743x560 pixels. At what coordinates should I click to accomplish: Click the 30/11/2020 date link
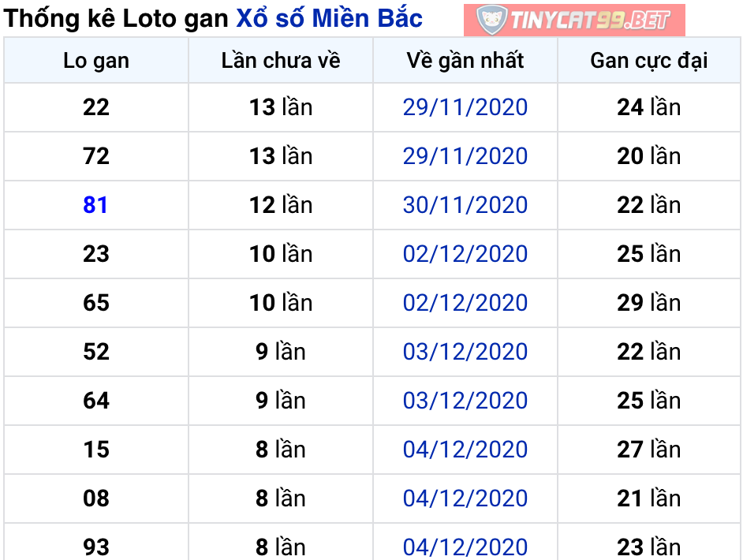[x=465, y=205]
